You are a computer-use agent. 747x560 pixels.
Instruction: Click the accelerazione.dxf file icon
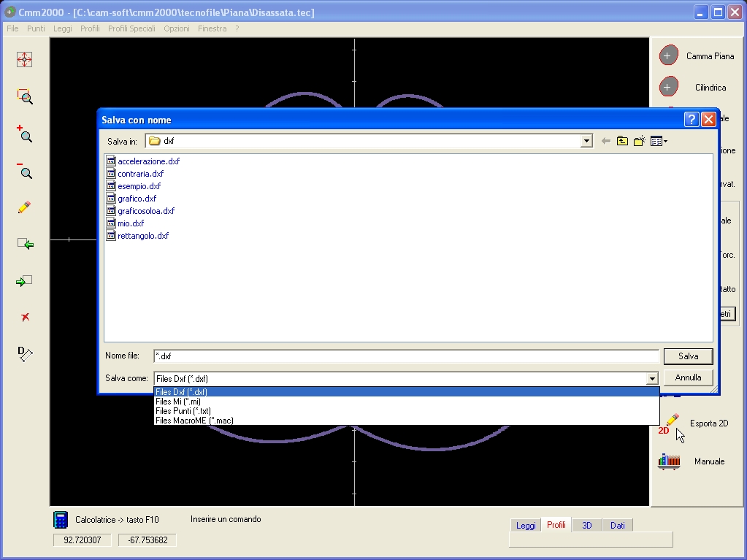coord(111,161)
